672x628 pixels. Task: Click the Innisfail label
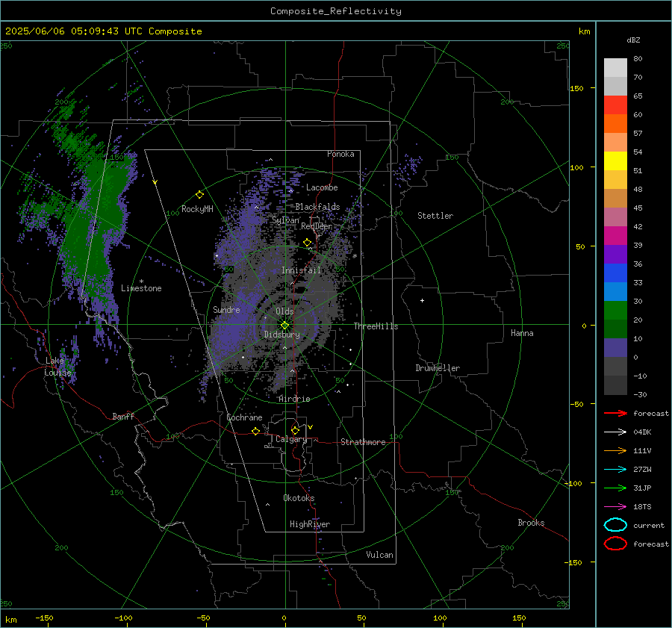(x=301, y=270)
